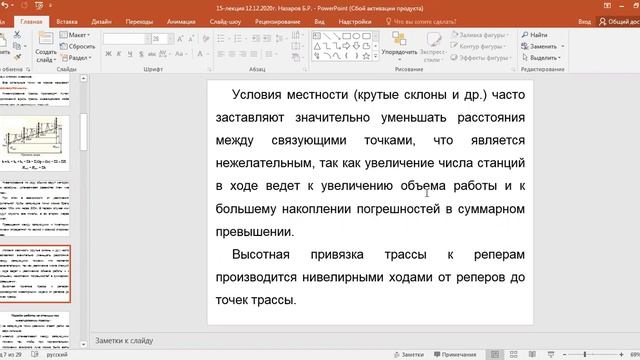Apply bold with the Ж button
The image size is (640, 360).
[x=108, y=54]
